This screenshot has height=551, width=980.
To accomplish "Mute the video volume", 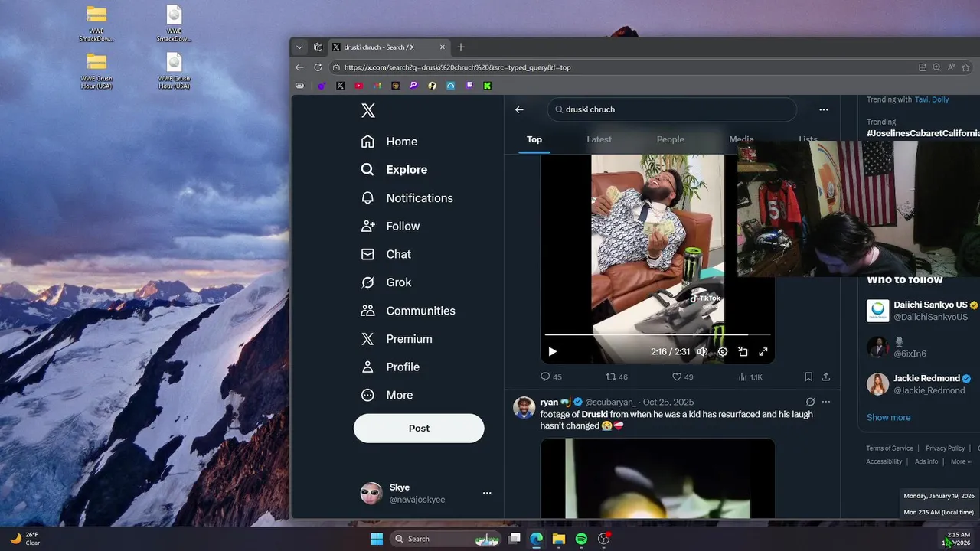I will click(x=702, y=352).
